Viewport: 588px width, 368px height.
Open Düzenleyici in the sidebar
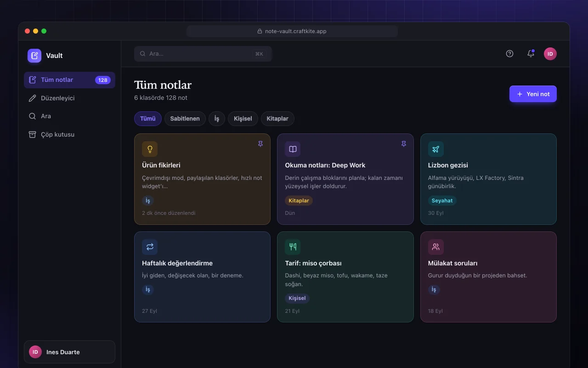pyautogui.click(x=69, y=98)
